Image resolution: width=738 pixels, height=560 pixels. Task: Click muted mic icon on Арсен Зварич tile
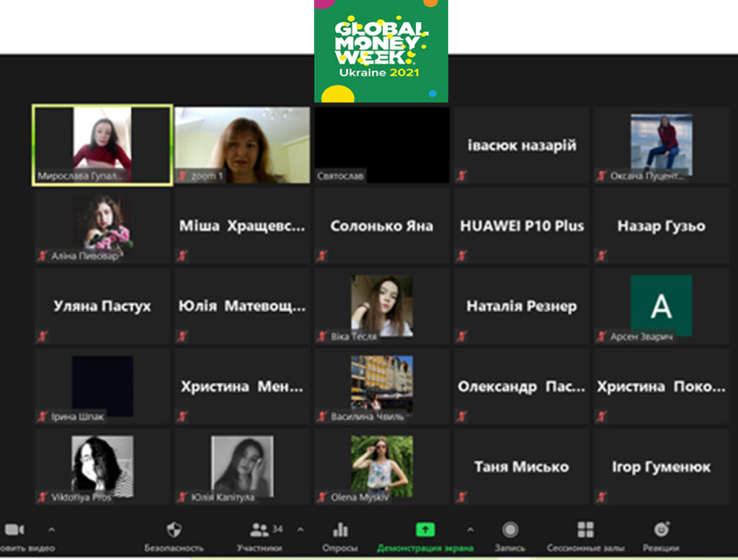602,337
